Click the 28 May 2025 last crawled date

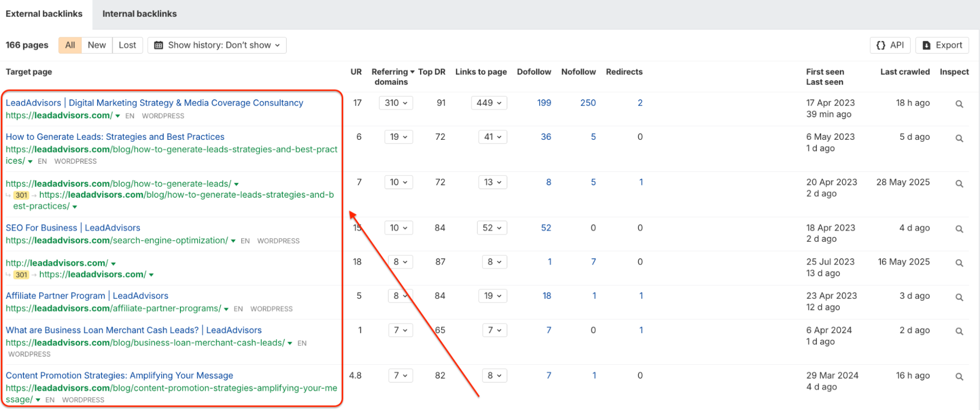pos(903,182)
